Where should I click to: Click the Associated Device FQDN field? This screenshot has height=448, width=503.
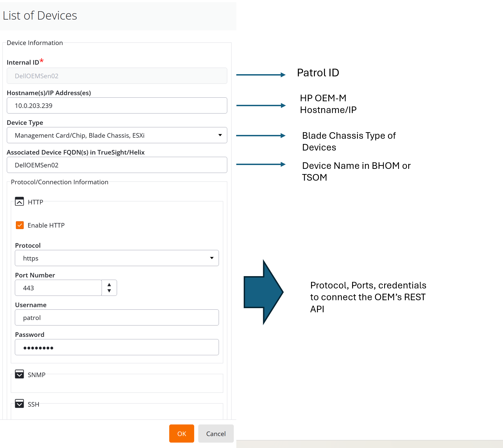(117, 165)
